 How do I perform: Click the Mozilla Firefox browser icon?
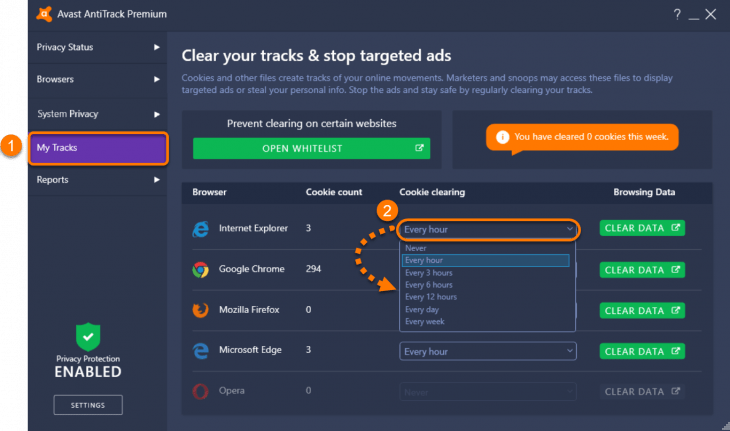pyautogui.click(x=201, y=310)
